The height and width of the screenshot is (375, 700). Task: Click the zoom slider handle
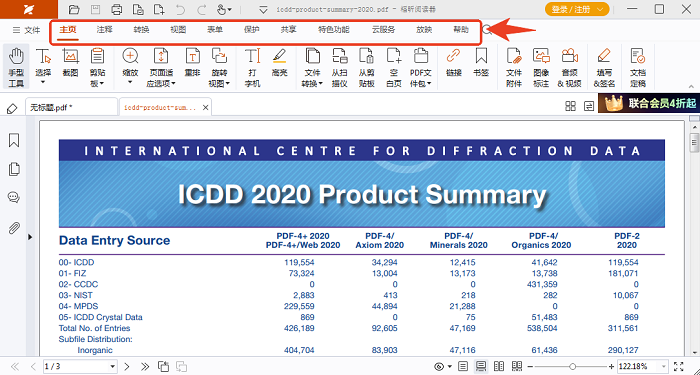(572, 367)
